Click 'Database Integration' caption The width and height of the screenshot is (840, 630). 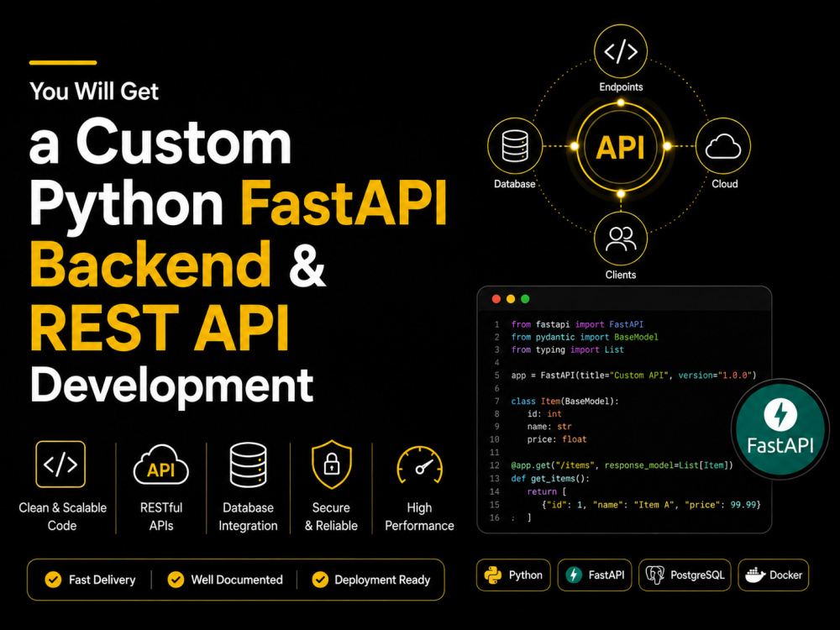click(248, 517)
